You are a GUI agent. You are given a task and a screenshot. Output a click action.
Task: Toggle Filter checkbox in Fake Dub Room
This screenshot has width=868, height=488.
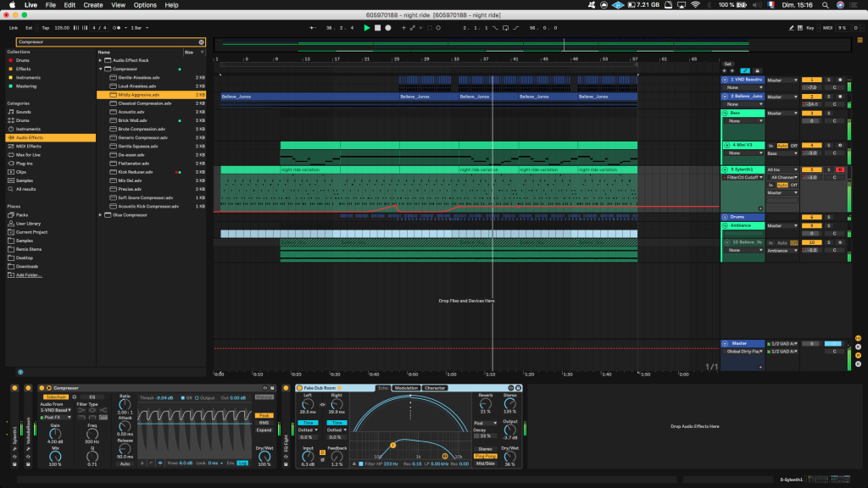click(x=361, y=463)
